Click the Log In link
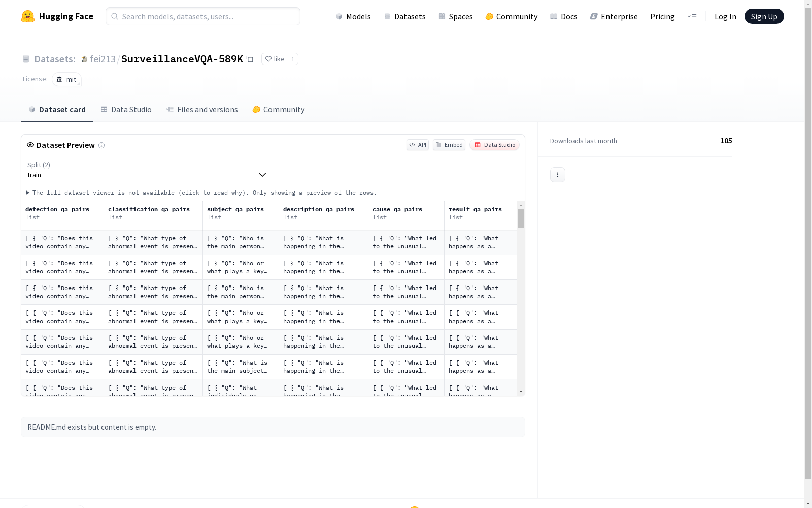 (725, 16)
